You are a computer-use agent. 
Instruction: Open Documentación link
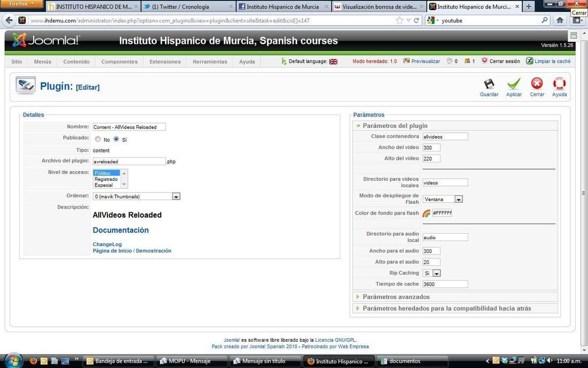tap(121, 230)
